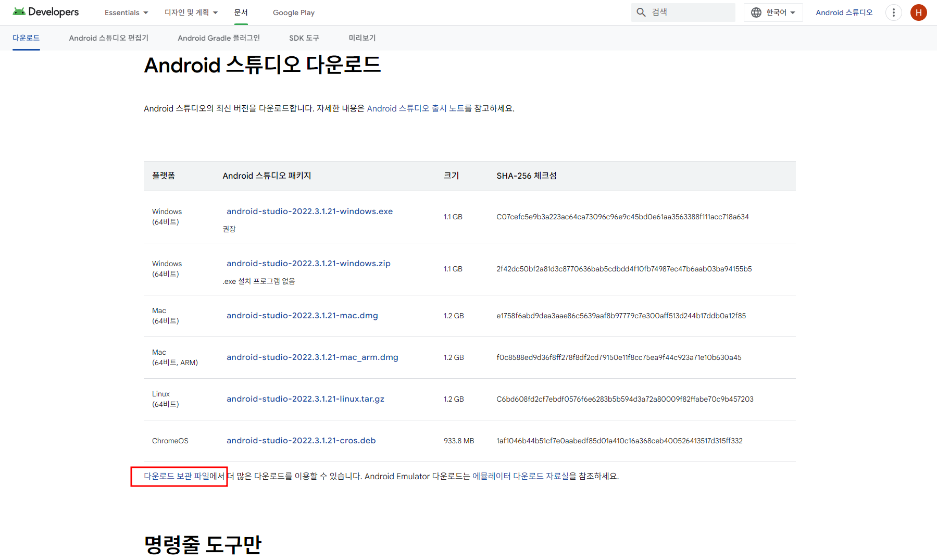
Task: Click the ChromeOS platform cell
Action: (170, 441)
